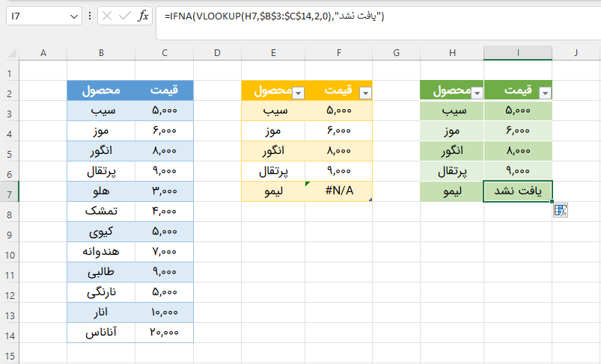The height and width of the screenshot is (364, 601).
Task: Open the filter dropdown in cell H2
Action: pos(476,91)
